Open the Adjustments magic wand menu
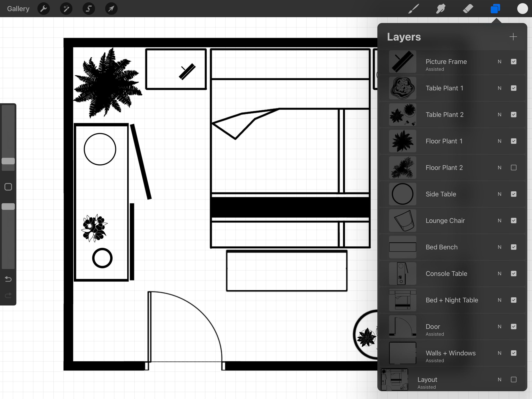The width and height of the screenshot is (532, 399). pyautogui.click(x=66, y=8)
